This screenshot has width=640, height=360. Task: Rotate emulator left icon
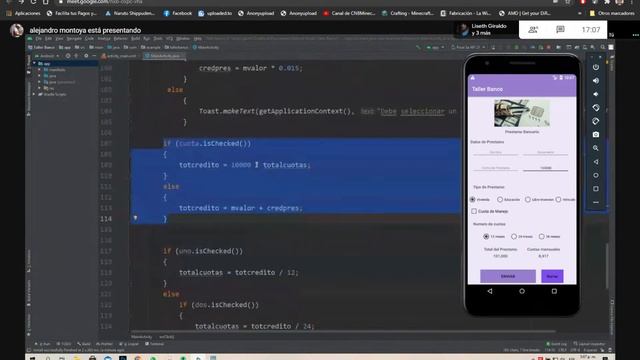596,108
